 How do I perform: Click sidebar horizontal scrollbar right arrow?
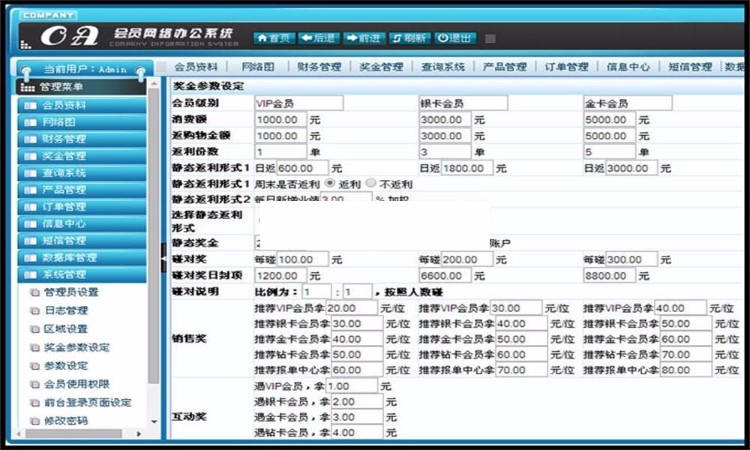coord(139,434)
